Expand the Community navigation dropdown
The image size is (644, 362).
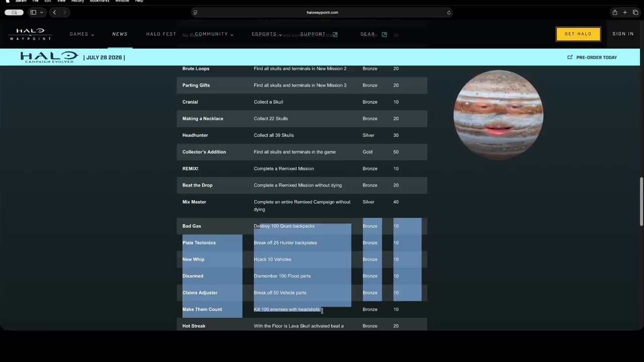coord(214,34)
